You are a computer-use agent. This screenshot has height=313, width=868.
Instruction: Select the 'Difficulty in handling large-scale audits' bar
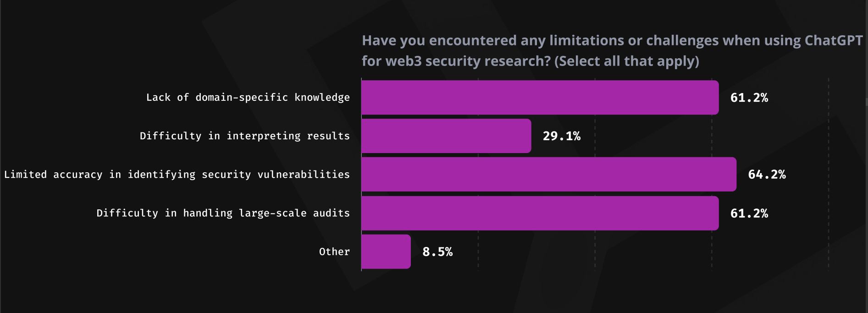point(540,213)
